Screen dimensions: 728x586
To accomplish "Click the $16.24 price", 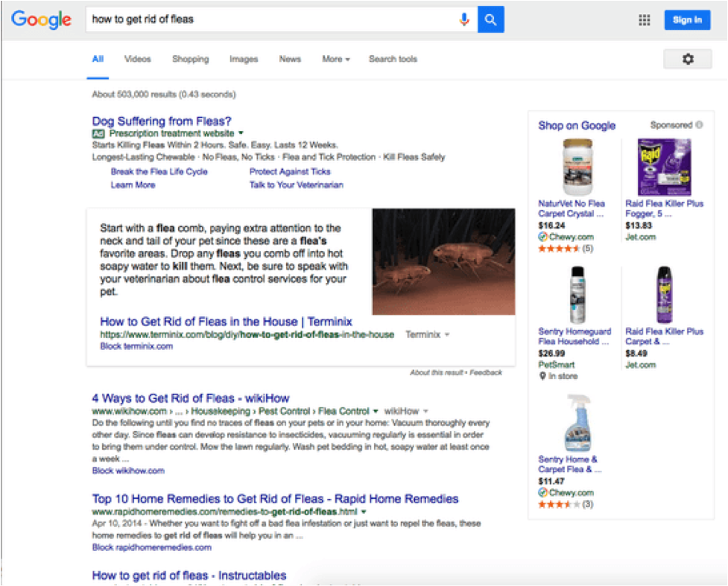I will [551, 226].
